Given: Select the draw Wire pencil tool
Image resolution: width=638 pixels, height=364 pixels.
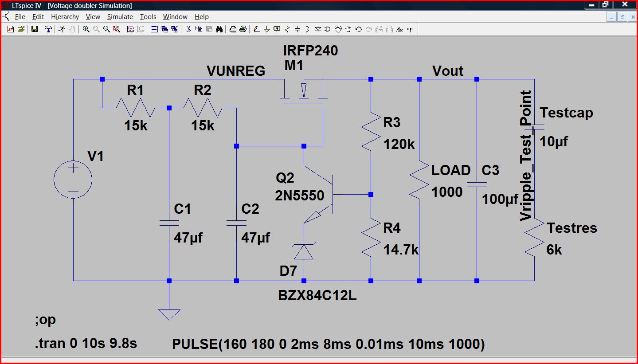Looking at the screenshot, I should point(257,29).
